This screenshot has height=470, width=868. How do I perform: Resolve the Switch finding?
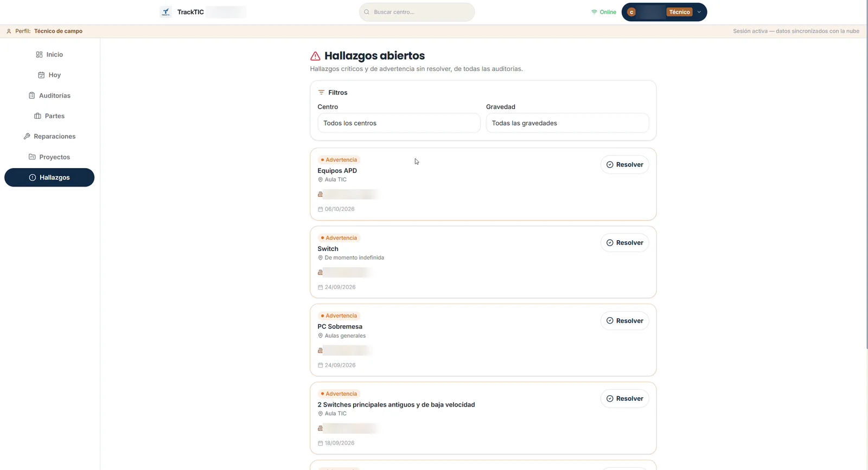tap(624, 243)
